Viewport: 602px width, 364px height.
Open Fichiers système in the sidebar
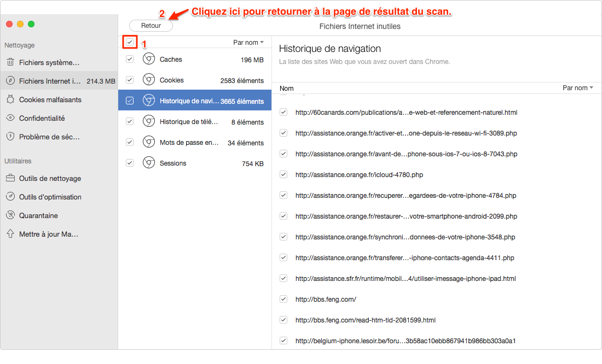coord(59,62)
